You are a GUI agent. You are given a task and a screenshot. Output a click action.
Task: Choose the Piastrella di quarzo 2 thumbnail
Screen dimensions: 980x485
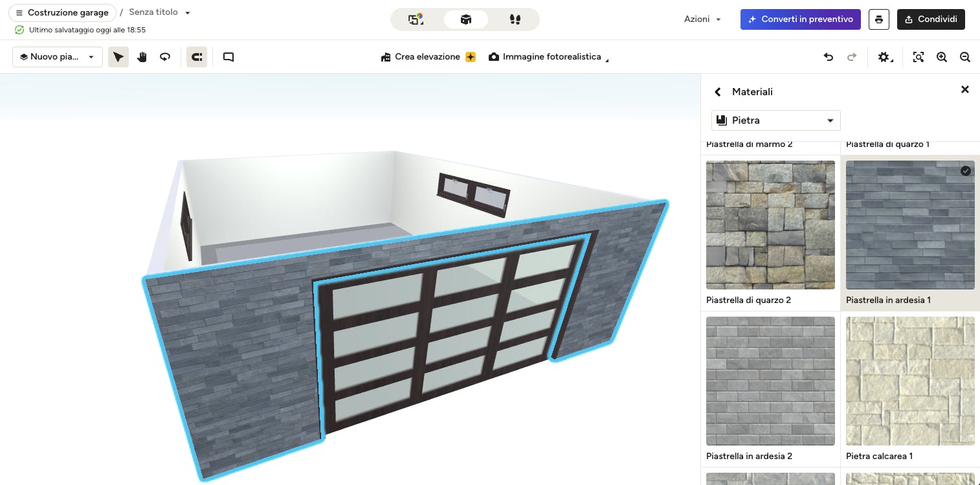click(x=770, y=225)
